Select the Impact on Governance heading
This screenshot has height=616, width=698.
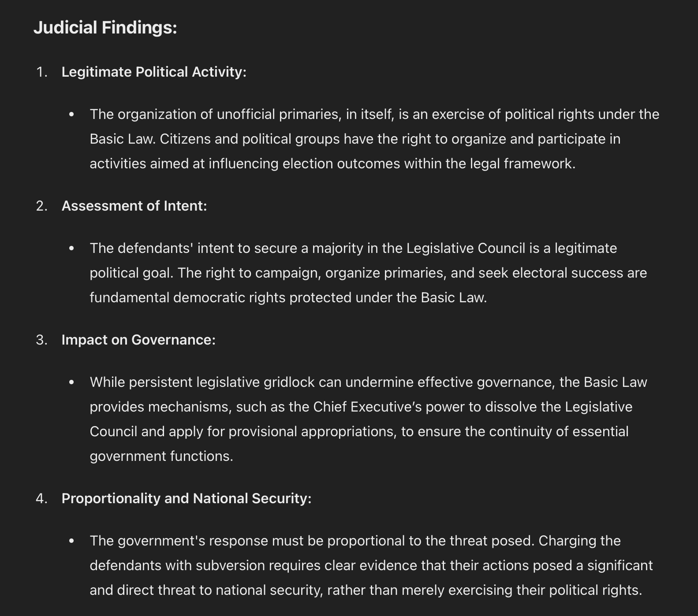coord(138,340)
